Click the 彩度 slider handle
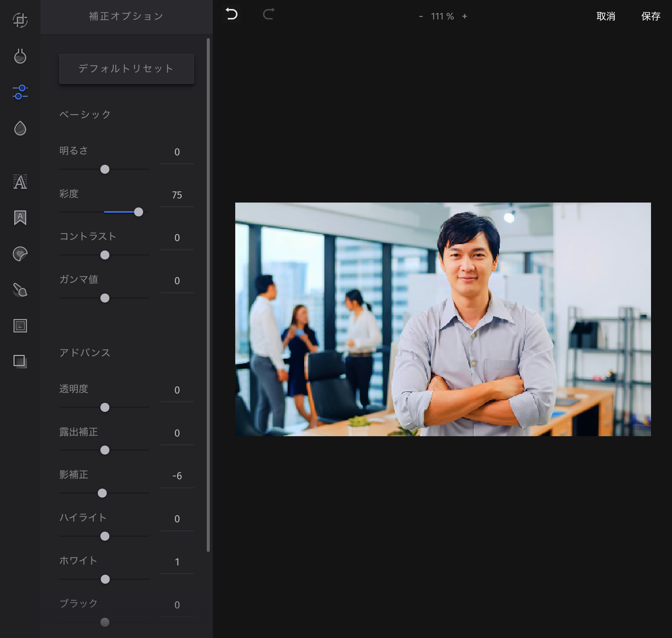This screenshot has height=638, width=672. pos(139,212)
